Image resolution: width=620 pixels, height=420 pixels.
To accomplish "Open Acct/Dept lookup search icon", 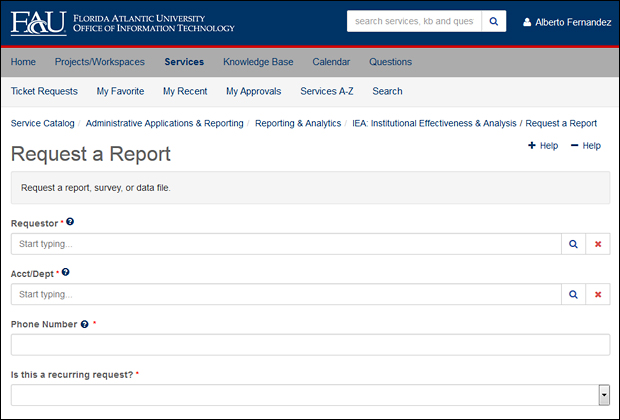I will (573, 295).
